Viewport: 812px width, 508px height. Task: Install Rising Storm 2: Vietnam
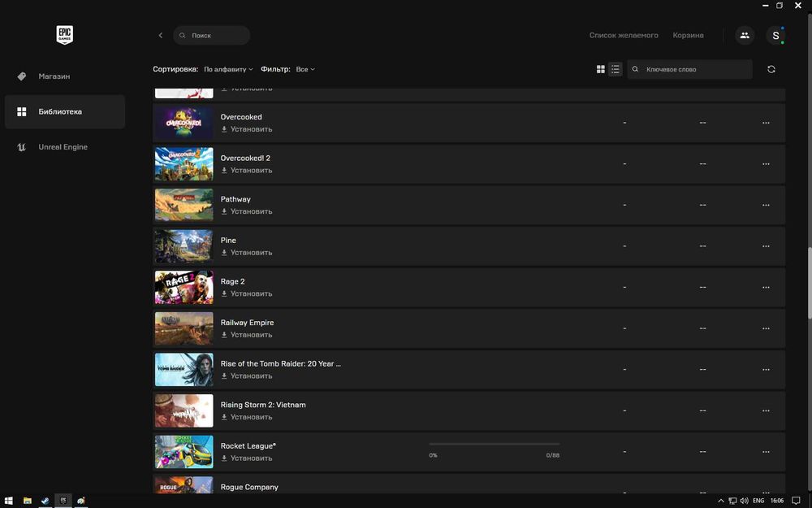pyautogui.click(x=247, y=417)
